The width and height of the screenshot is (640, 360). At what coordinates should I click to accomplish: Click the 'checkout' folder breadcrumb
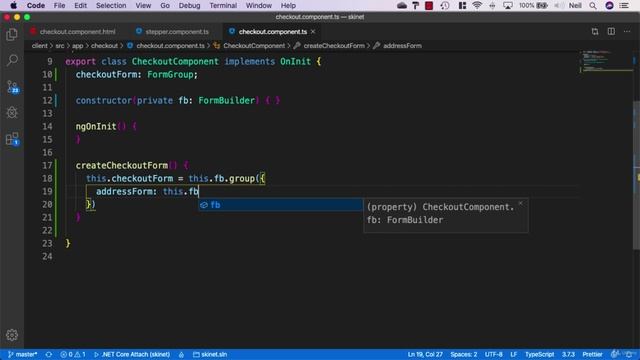click(x=104, y=46)
